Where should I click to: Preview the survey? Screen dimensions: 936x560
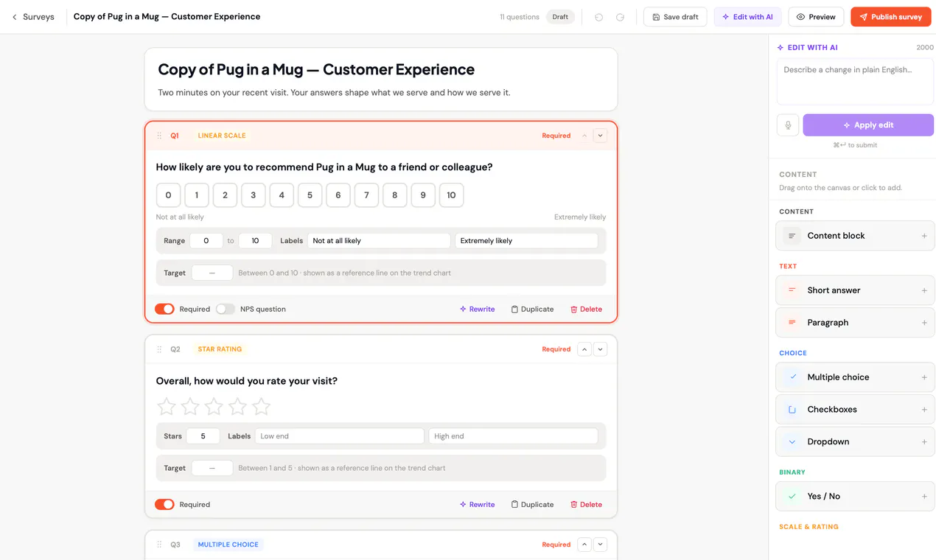(816, 17)
